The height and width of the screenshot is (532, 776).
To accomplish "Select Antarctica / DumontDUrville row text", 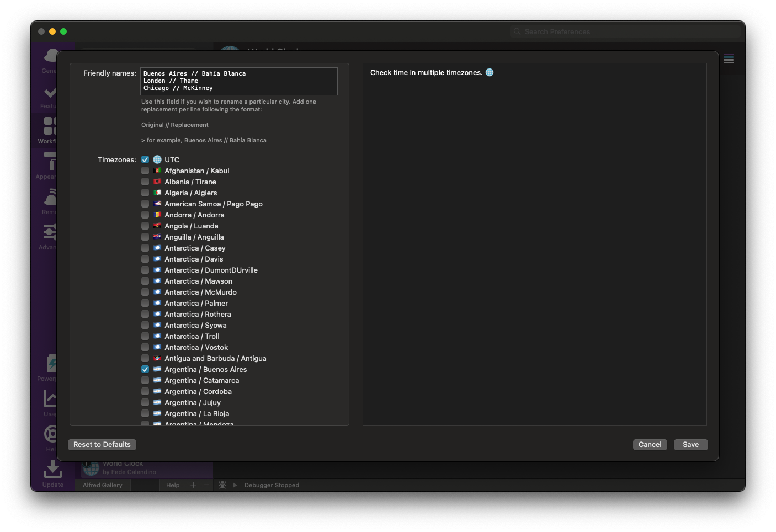I will coord(211,270).
